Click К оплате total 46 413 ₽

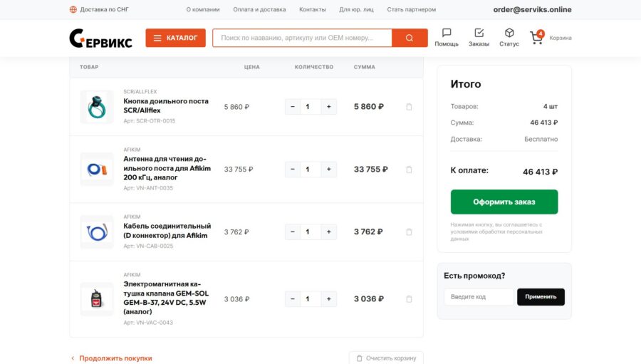pyautogui.click(x=540, y=172)
